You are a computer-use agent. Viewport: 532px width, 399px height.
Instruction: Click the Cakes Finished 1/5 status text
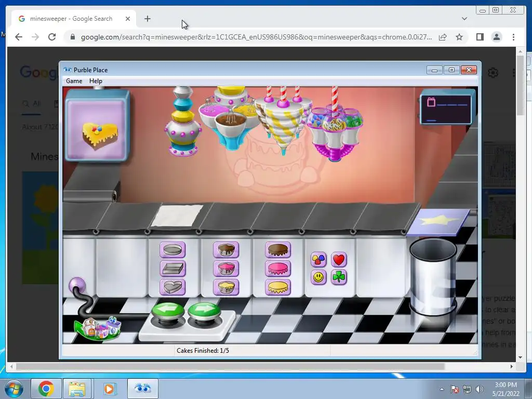coord(203,351)
